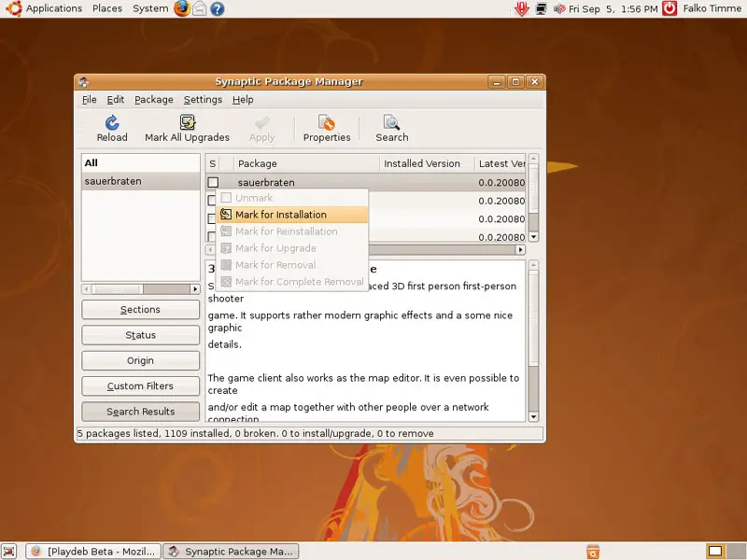Click Mark for Reinstallation in context menu
747x560 pixels.
(292, 231)
